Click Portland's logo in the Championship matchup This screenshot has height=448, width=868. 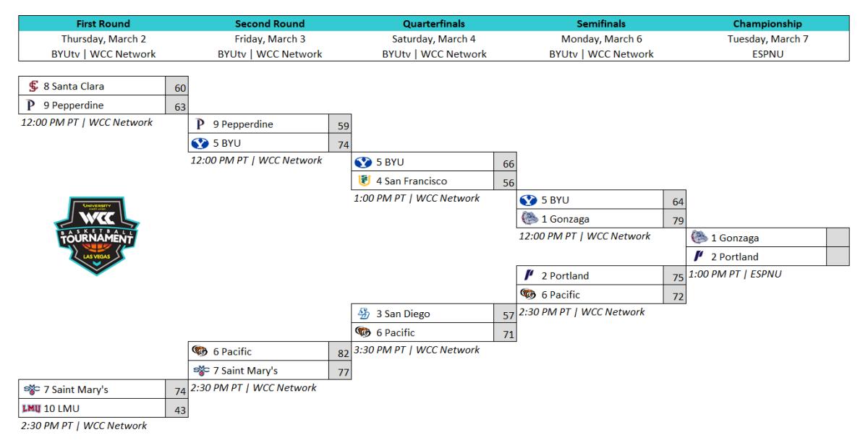point(699,256)
